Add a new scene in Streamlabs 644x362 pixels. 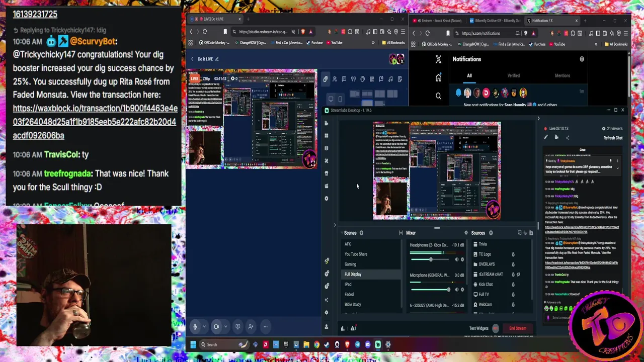tap(361, 233)
